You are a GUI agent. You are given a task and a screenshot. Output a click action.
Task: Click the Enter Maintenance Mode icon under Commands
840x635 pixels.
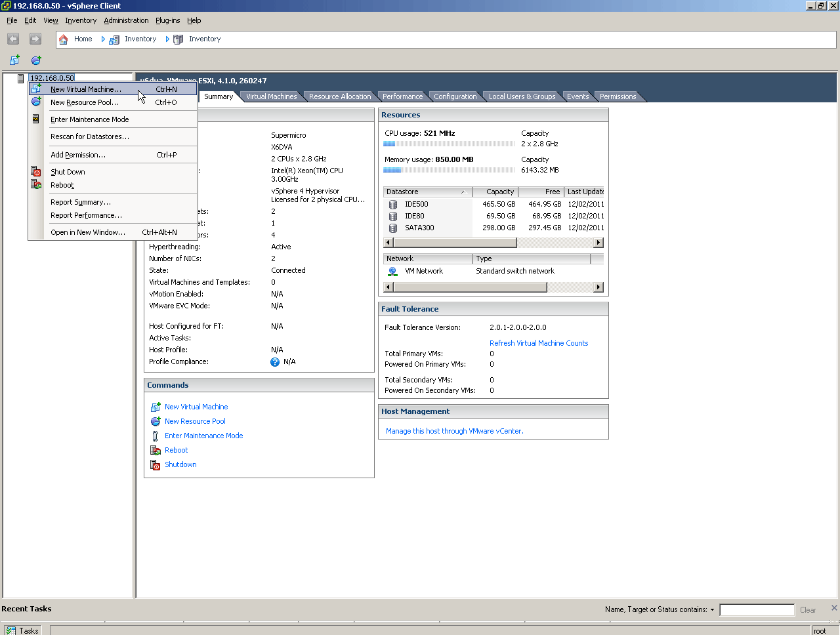pos(156,436)
